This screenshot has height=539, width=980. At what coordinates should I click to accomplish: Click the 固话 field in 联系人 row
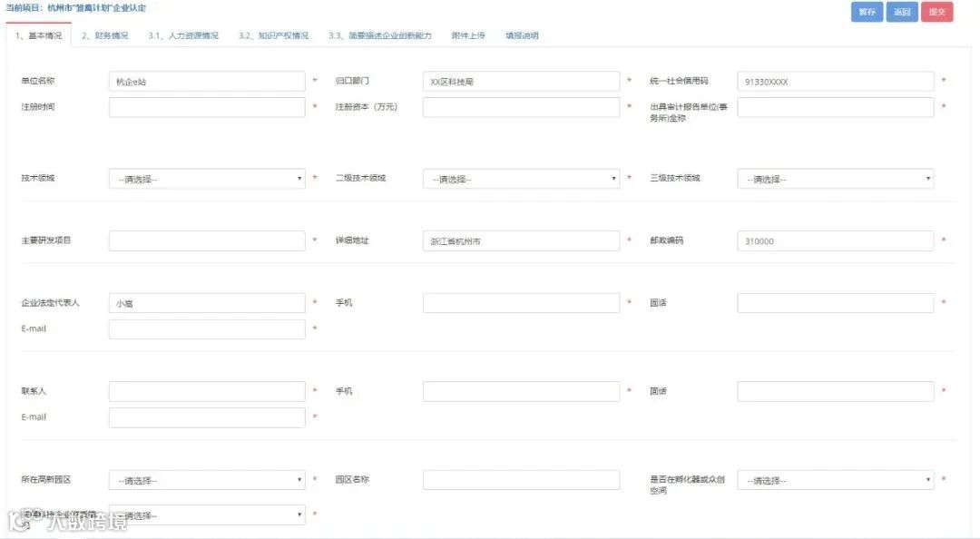(x=836, y=391)
